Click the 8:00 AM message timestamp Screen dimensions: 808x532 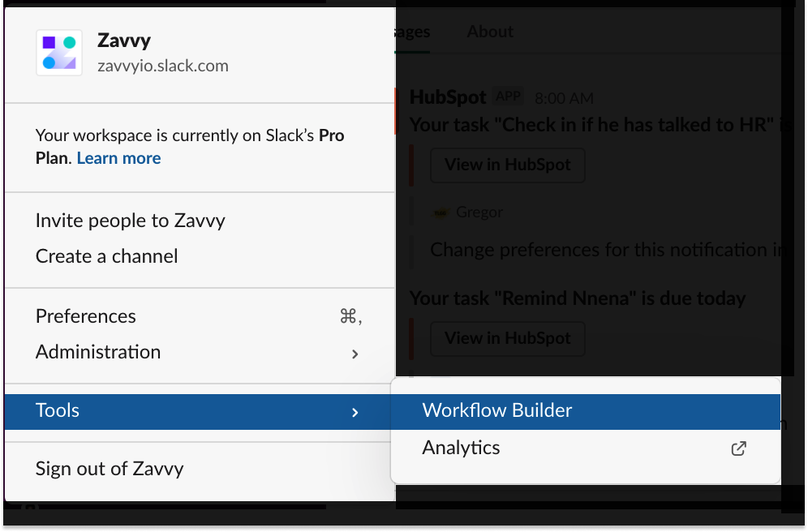point(564,97)
